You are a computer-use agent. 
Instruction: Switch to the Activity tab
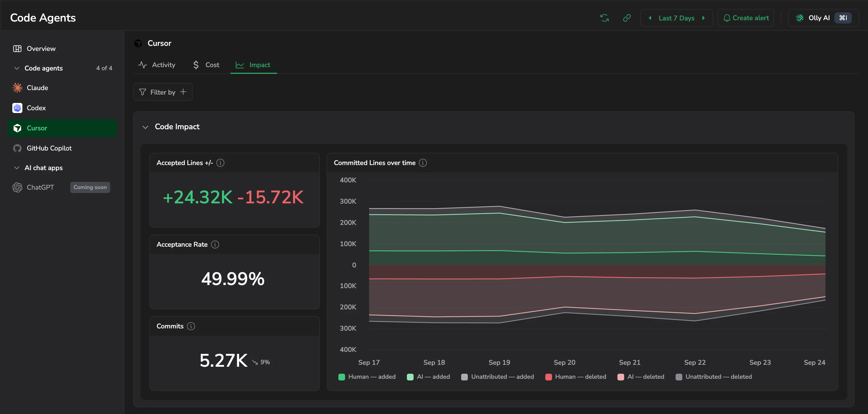157,65
